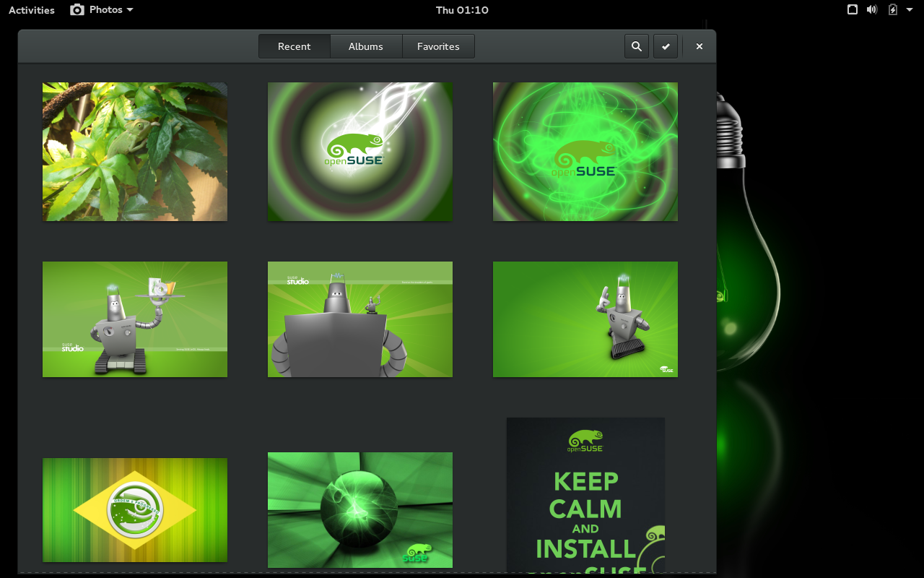The image size is (924, 578).
Task: Open the chameleon on leaves photo
Action: point(135,152)
